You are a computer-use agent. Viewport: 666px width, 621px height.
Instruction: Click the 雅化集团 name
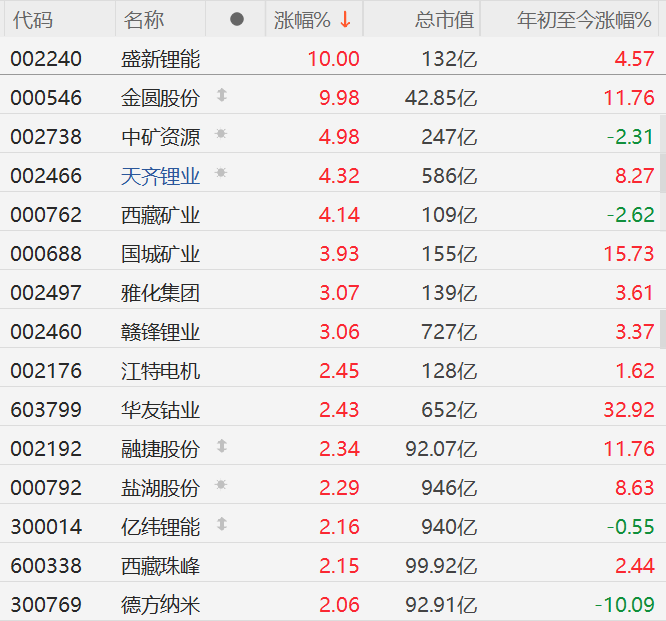(x=161, y=293)
